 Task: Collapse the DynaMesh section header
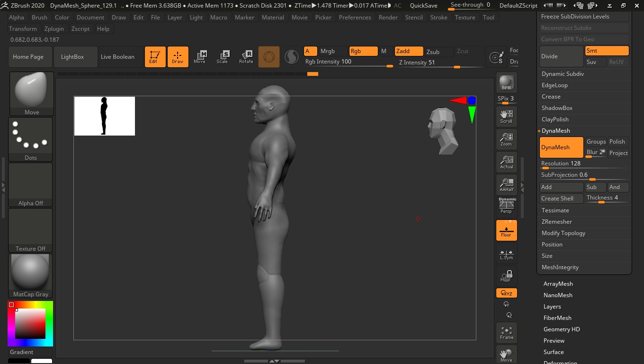(556, 131)
